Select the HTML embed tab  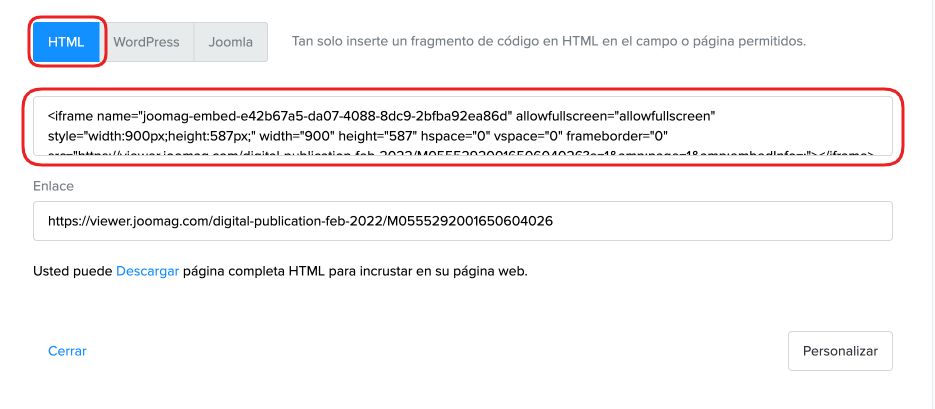[66, 42]
